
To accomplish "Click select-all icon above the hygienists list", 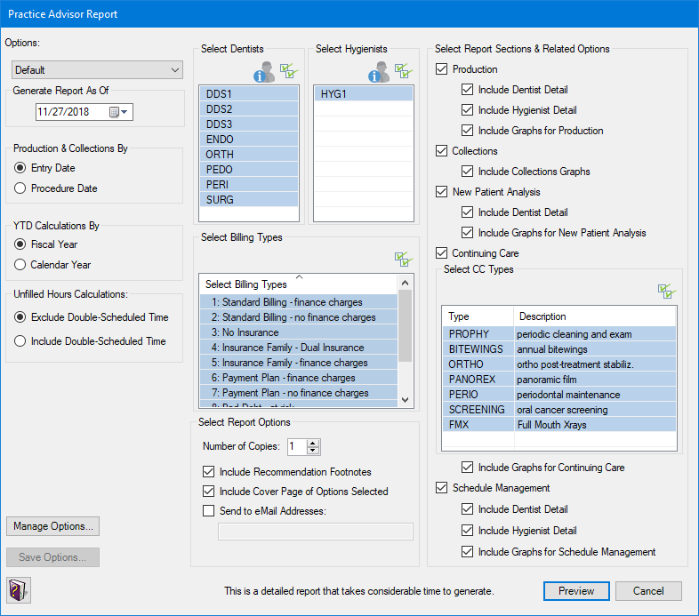I will coord(403,71).
